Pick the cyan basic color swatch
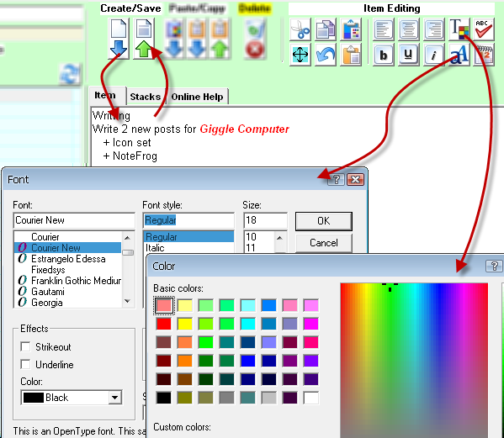This screenshot has width=504, height=438. coord(248,324)
